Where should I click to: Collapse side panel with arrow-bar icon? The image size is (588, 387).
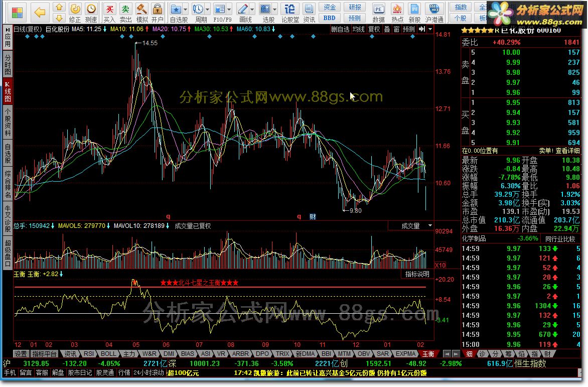(x=422, y=29)
